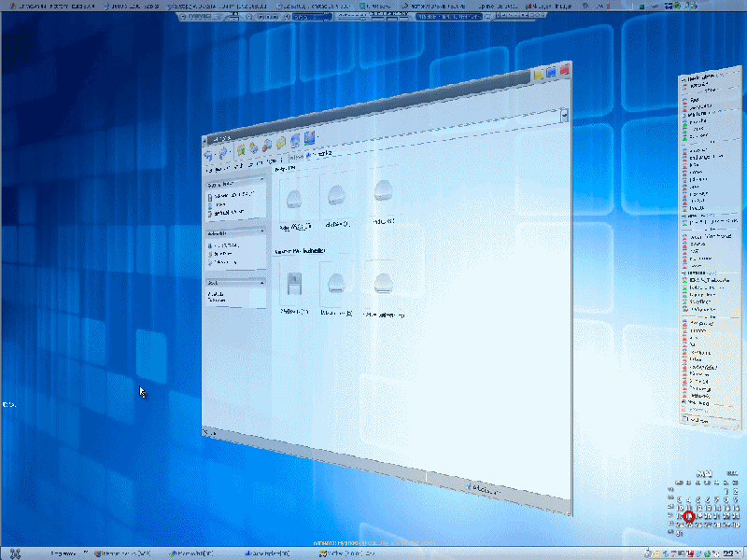Select the third hard disk drive icon
The height and width of the screenshot is (560, 747).
386,191
